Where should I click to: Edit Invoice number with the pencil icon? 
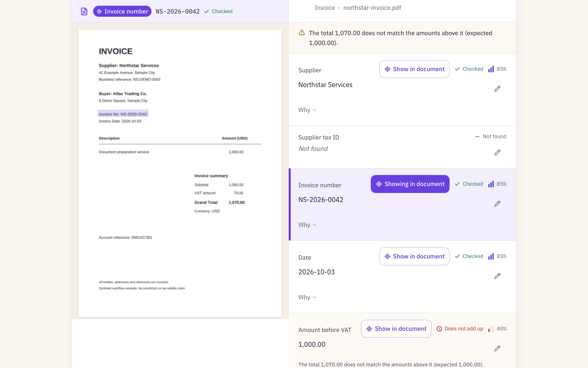(497, 204)
